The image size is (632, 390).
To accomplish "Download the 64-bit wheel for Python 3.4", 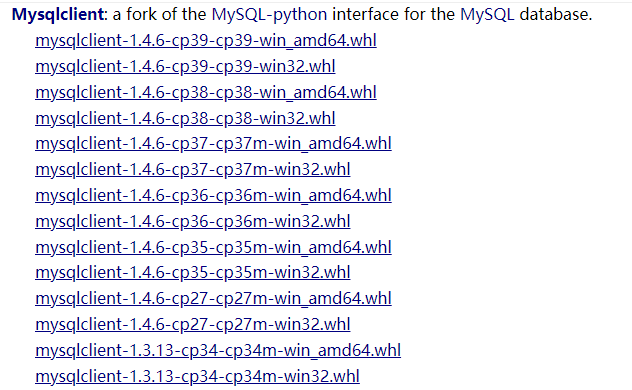I will pos(218,350).
